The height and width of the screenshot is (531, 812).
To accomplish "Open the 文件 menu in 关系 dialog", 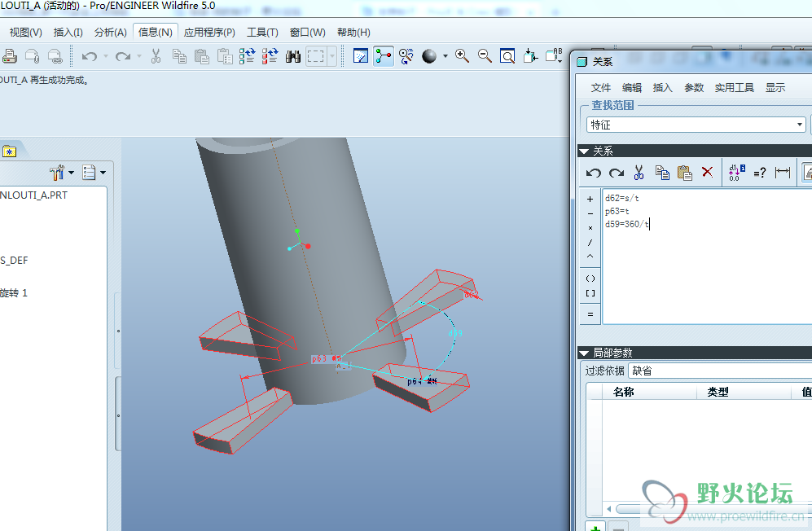I will click(601, 88).
